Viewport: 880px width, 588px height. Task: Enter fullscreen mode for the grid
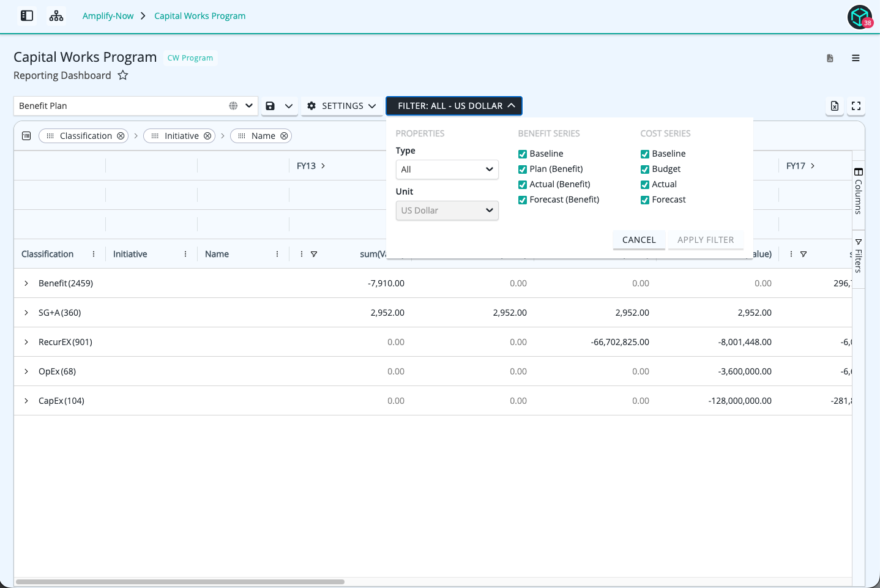pos(856,106)
